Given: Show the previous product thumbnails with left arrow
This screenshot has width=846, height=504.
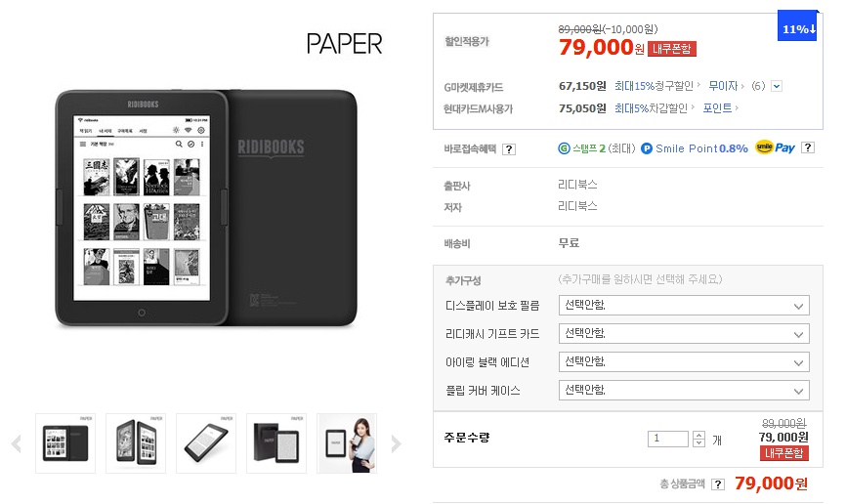Looking at the screenshot, I should tap(17, 443).
